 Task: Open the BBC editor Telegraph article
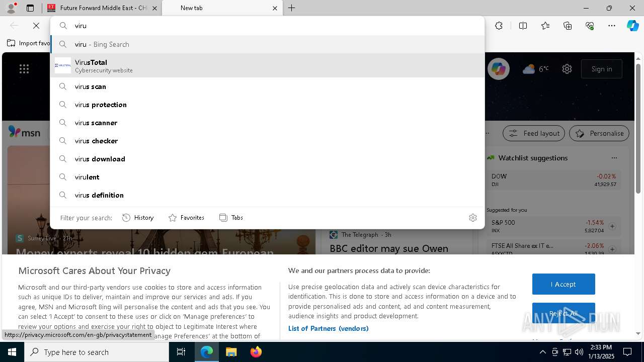389,248
